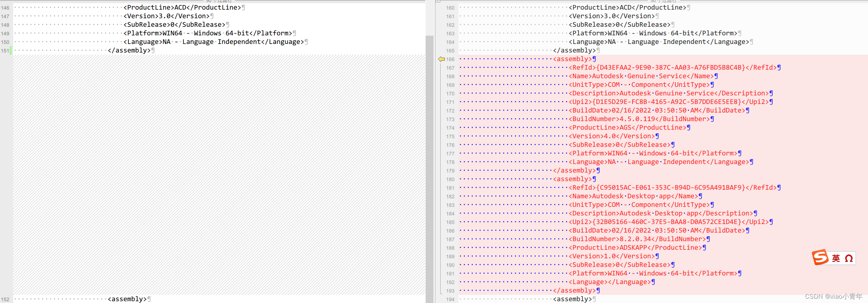Viewport: 868px width, 303px height.
Task: Click ProductLine ACD line in right pane
Action: [628, 8]
